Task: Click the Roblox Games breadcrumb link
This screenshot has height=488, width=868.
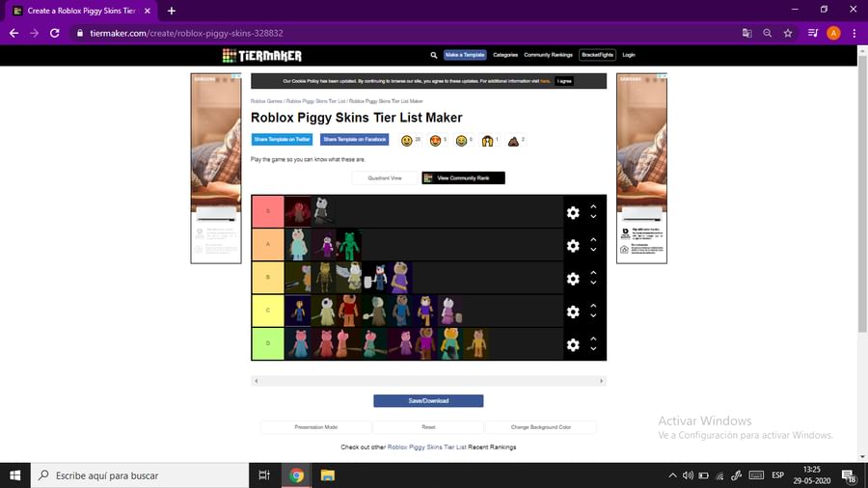Action: 266,101
